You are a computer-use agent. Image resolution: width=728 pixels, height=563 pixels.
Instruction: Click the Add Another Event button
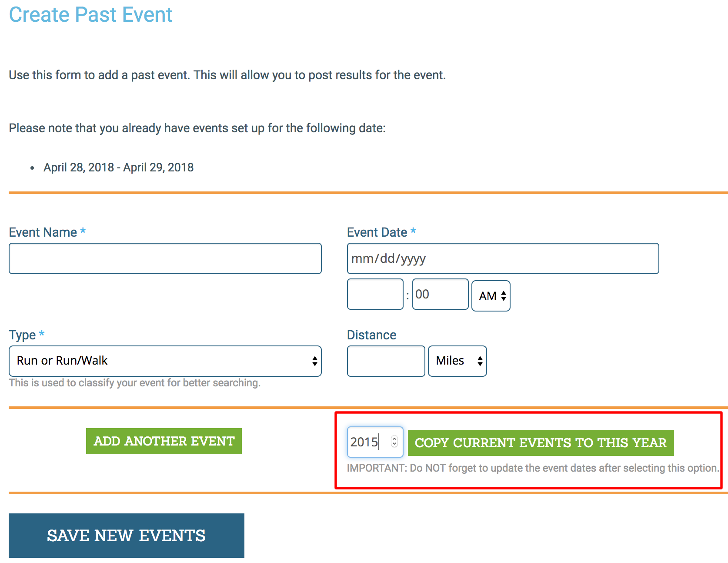point(164,441)
